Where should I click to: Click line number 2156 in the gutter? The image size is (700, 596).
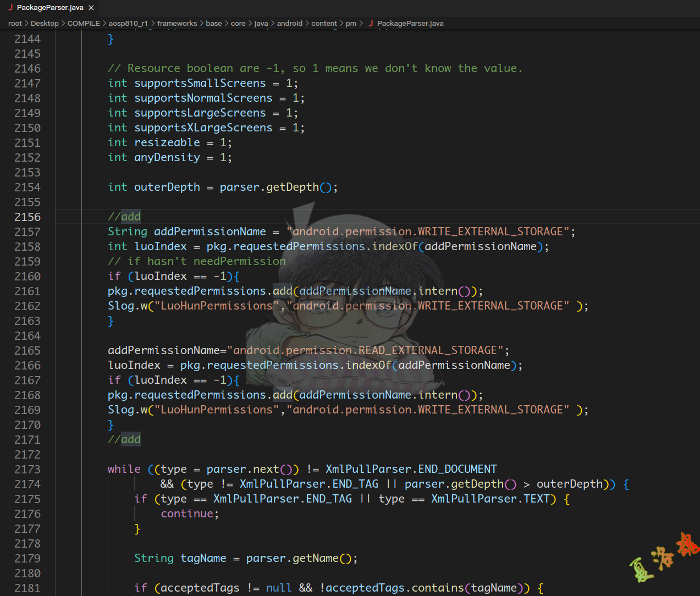point(27,217)
